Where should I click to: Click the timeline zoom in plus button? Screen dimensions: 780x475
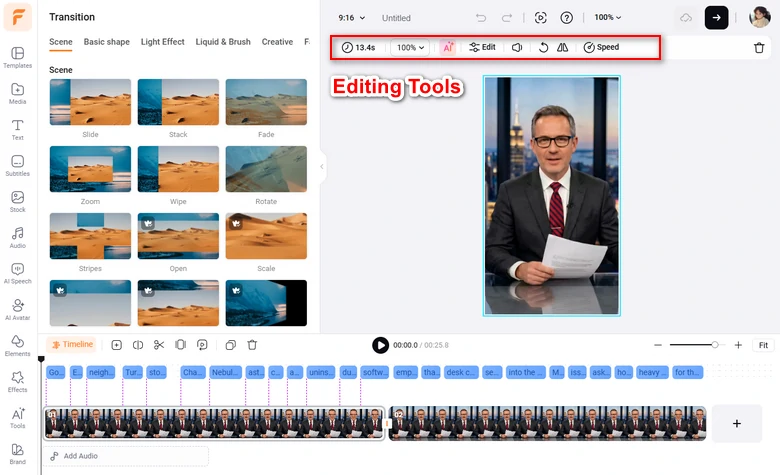pyautogui.click(x=738, y=345)
